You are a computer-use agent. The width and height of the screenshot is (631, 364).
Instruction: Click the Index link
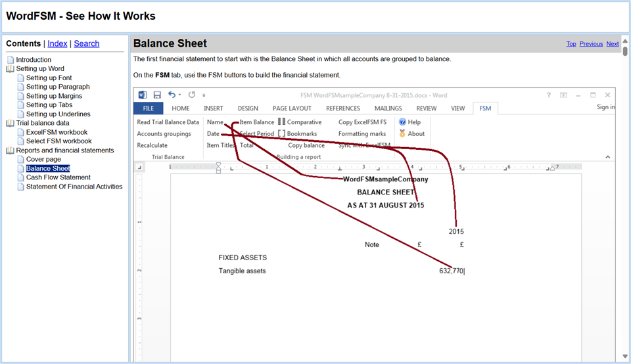[x=57, y=43]
